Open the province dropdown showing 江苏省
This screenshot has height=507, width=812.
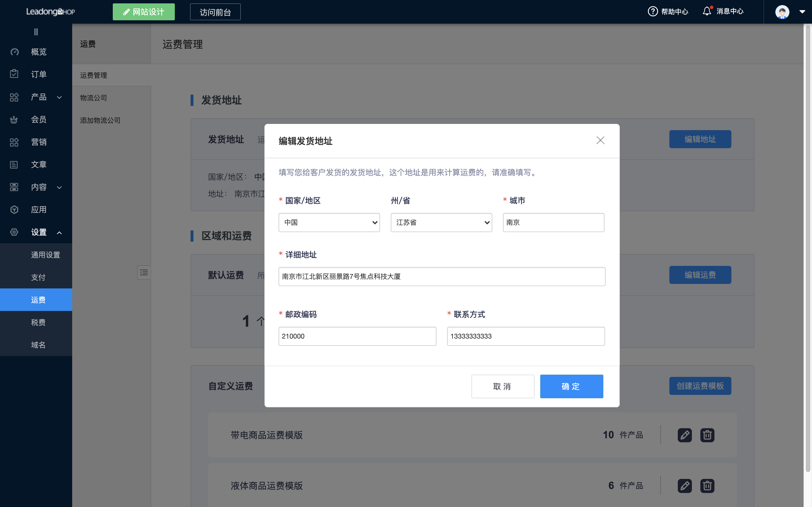(x=441, y=222)
